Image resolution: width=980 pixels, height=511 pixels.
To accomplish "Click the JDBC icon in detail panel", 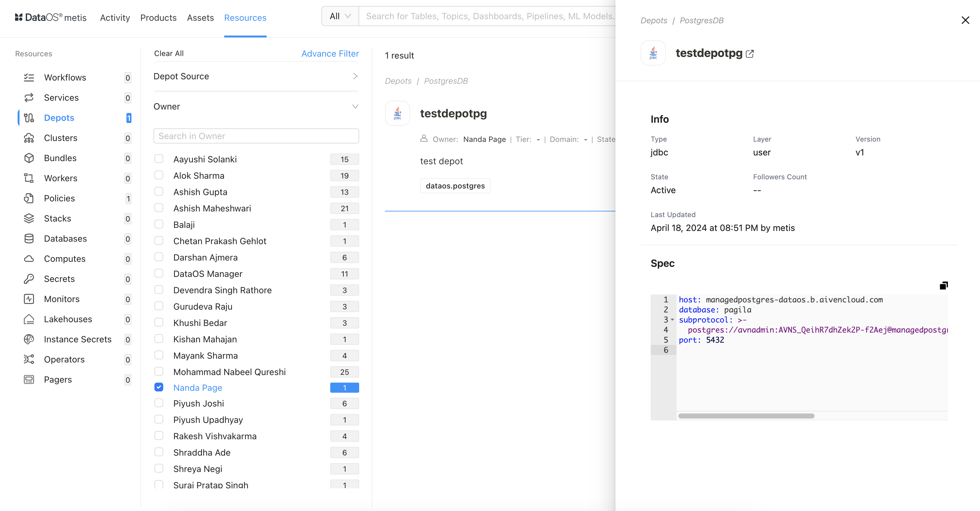I will 653,53.
